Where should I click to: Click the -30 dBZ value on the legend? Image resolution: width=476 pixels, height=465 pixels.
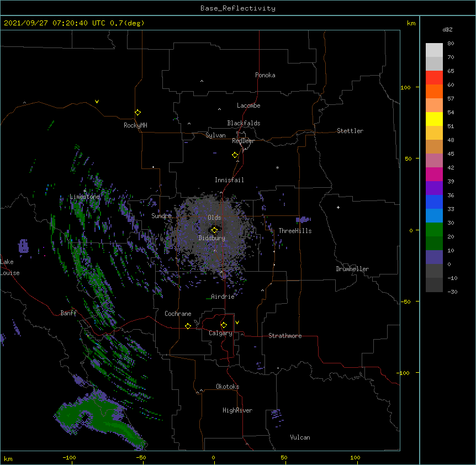tap(452, 292)
